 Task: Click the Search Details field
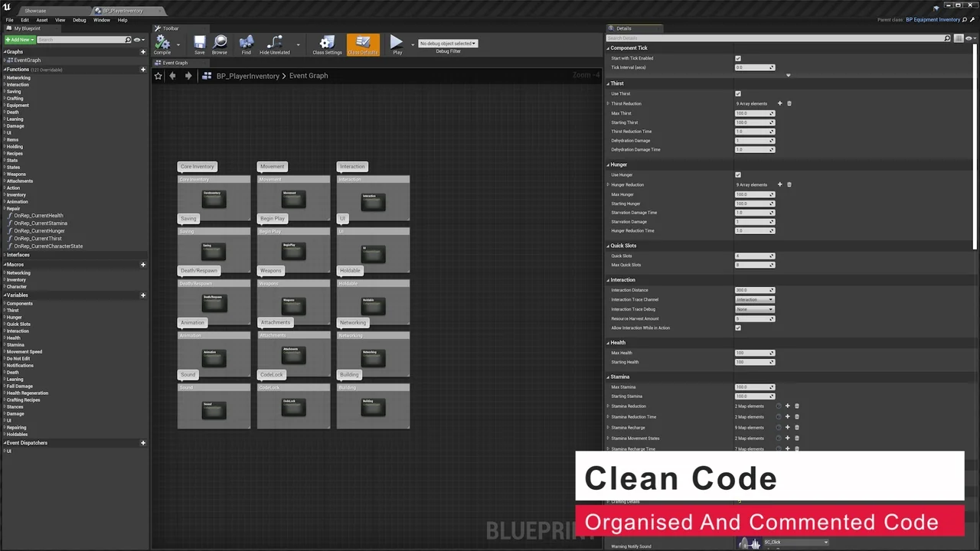766,37
